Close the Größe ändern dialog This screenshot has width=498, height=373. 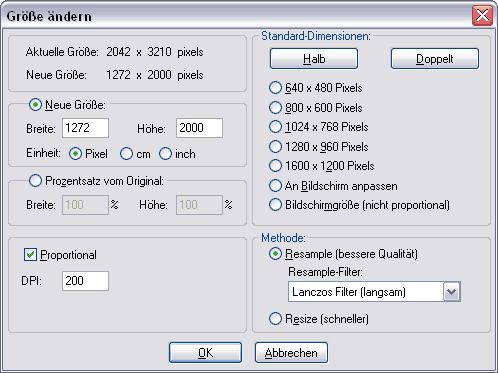pos(482,16)
